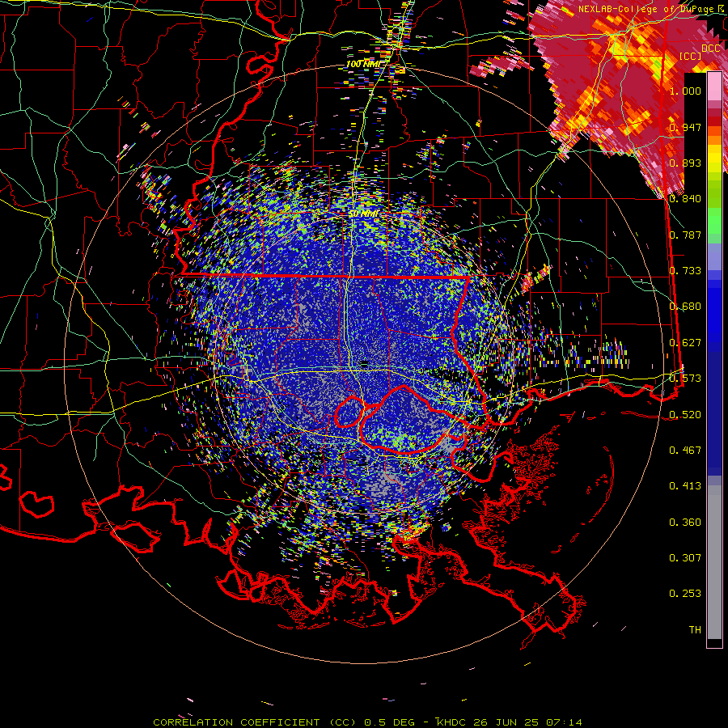Click the 0.680 scale value
This screenshot has width=728, height=728.
coord(685,307)
